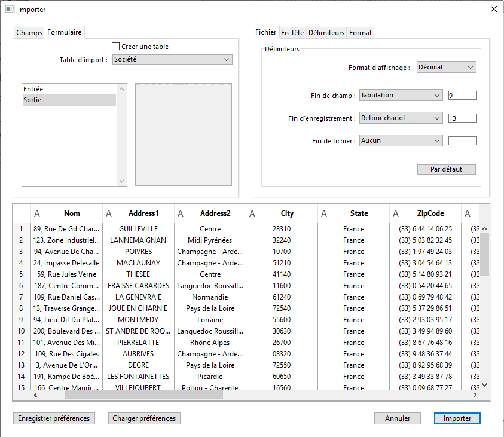The width and height of the screenshot is (504, 437).
Task: Open the Format tab
Action: click(x=361, y=33)
